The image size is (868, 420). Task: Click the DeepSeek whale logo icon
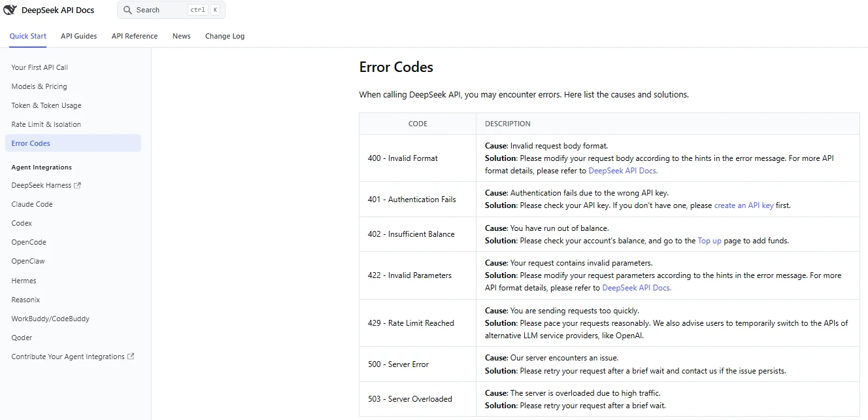coord(10,10)
